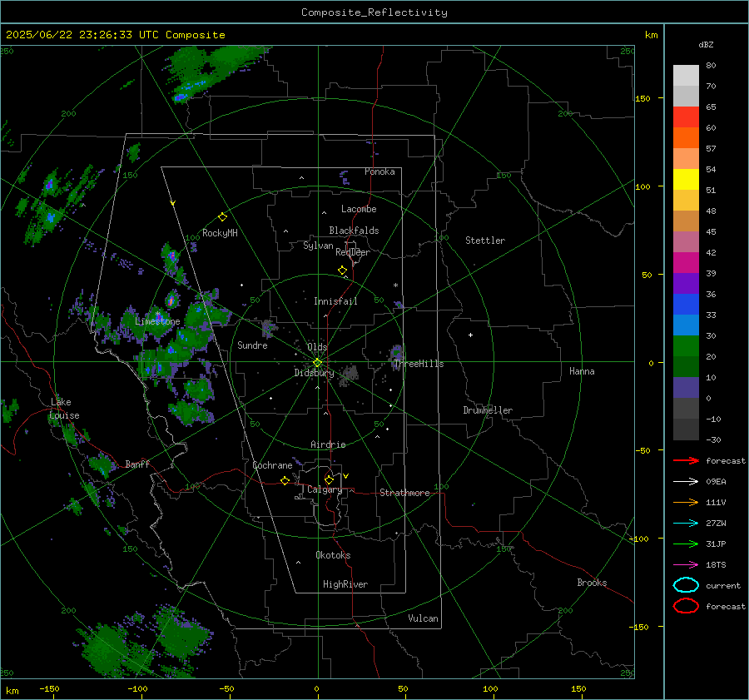Click the 51 dBZ yellow color swatch
The width and height of the screenshot is (749, 700).
coord(686,179)
